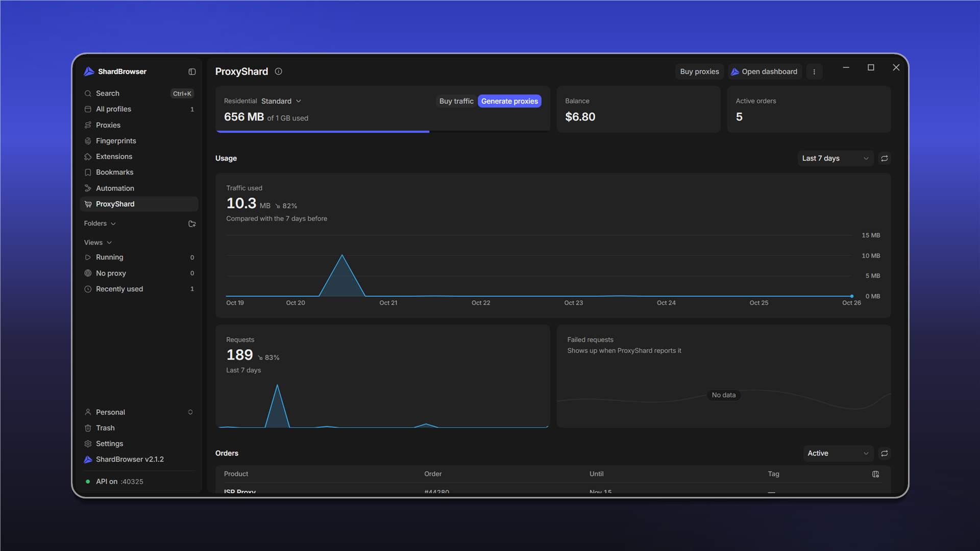Change the Standard residential plan dropdown
The image size is (980, 551).
pos(281,101)
